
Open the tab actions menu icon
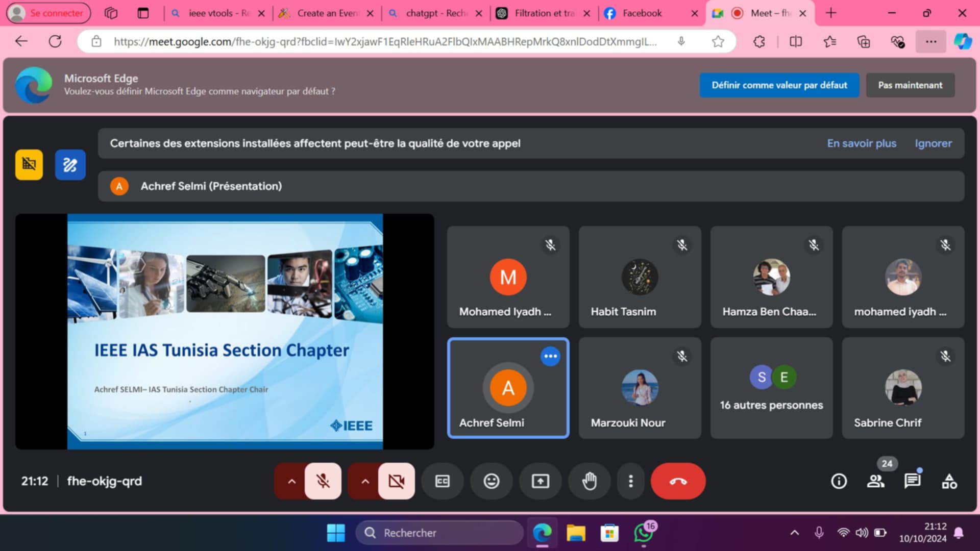(x=143, y=13)
